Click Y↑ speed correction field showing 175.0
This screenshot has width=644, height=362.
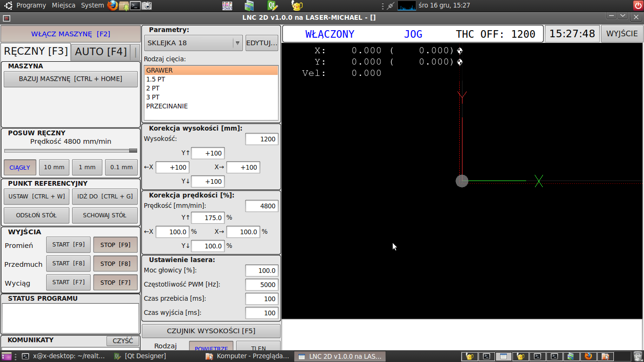coord(208,218)
